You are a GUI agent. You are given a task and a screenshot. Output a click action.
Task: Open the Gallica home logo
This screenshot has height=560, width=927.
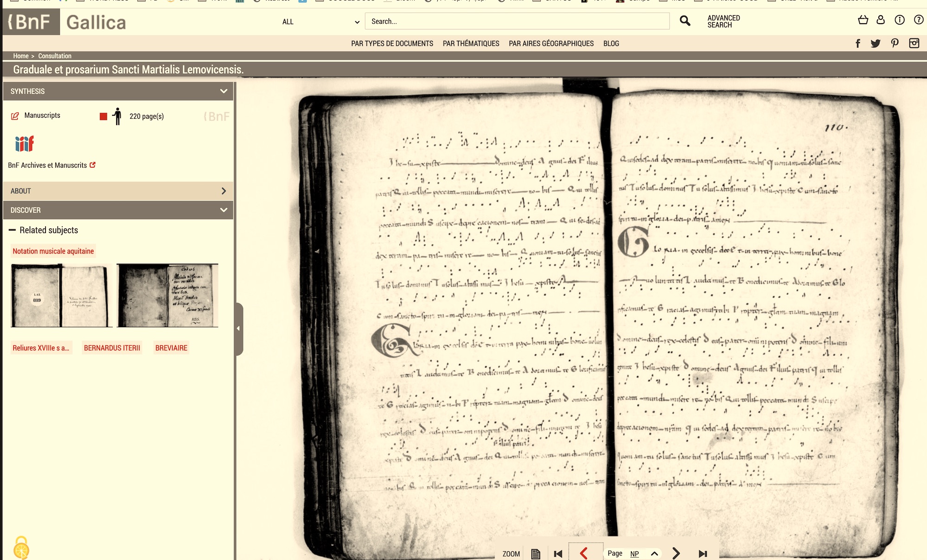point(96,22)
